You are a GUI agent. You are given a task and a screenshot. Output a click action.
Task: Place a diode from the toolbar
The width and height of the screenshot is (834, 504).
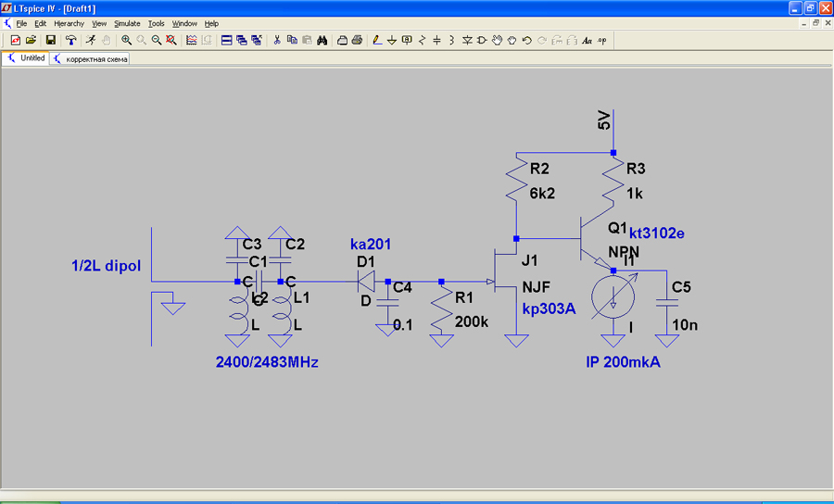[x=467, y=41]
